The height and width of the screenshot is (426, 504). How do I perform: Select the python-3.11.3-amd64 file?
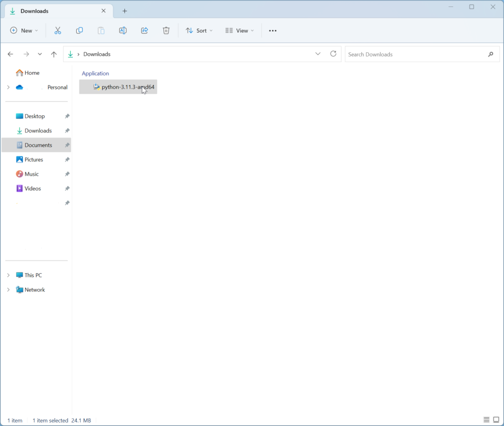[118, 87]
